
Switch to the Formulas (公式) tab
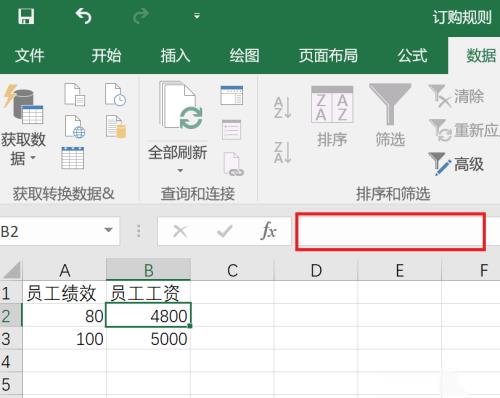(412, 55)
